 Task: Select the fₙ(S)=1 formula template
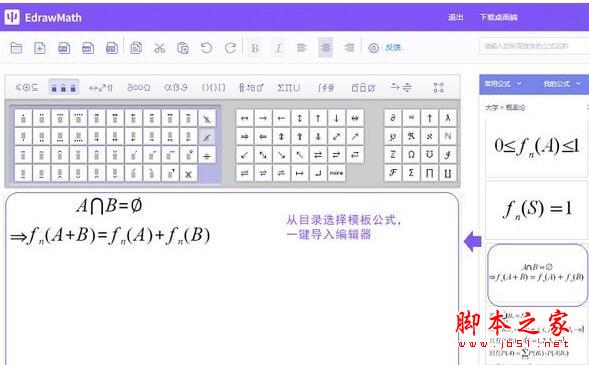click(536, 210)
